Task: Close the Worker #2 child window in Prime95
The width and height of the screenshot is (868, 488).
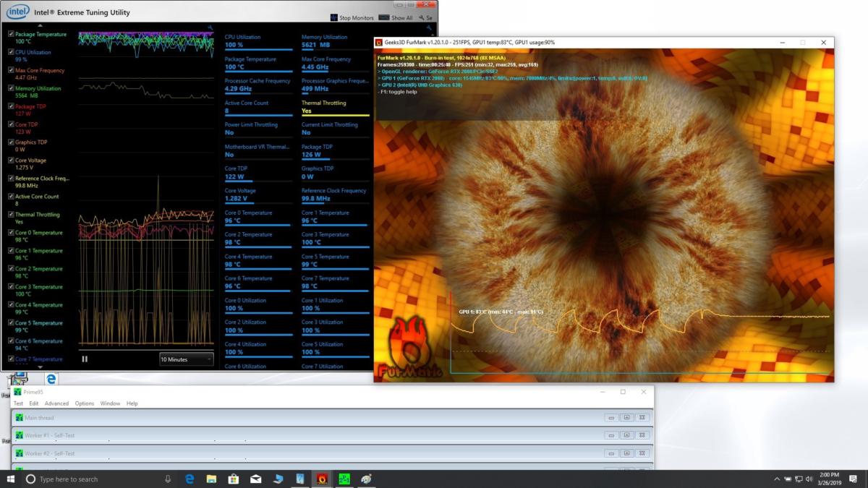Action: tap(642, 453)
